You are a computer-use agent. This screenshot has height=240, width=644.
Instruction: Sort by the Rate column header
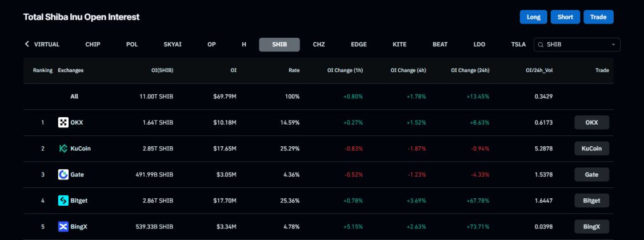pyautogui.click(x=294, y=70)
